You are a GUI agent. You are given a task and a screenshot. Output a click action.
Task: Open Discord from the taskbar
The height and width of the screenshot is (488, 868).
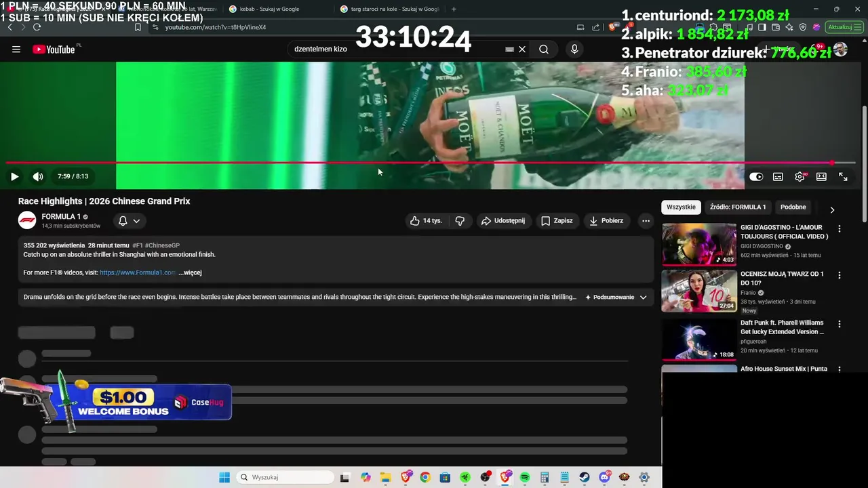click(604, 477)
